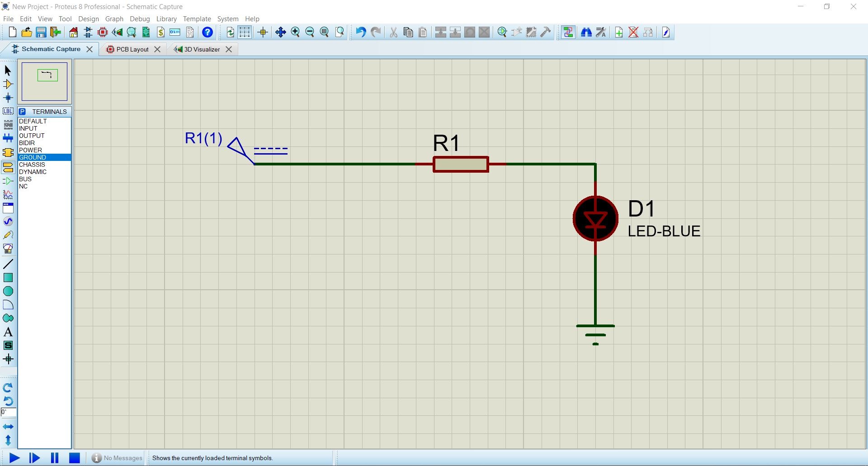Switch to the PCB Layout tab
The height and width of the screenshot is (466, 868).
(x=132, y=49)
